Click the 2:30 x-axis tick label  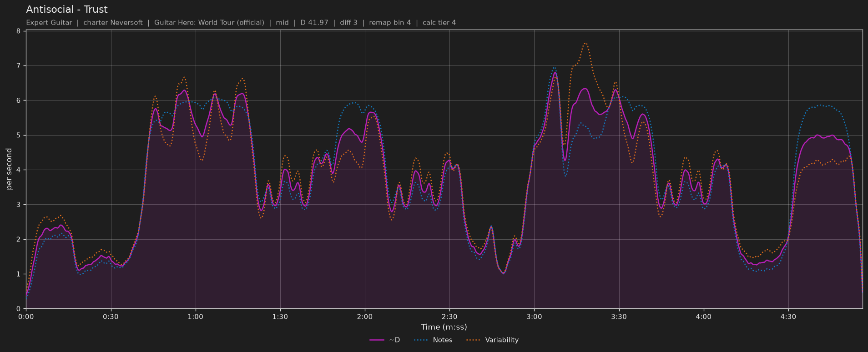click(449, 317)
